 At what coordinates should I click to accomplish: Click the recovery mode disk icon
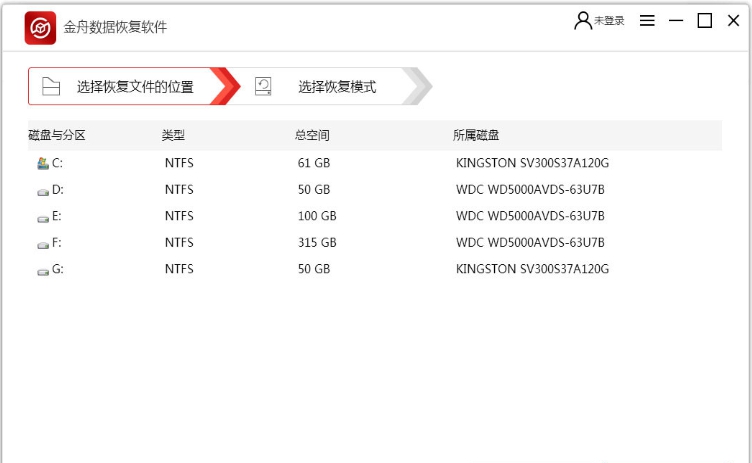click(x=263, y=86)
